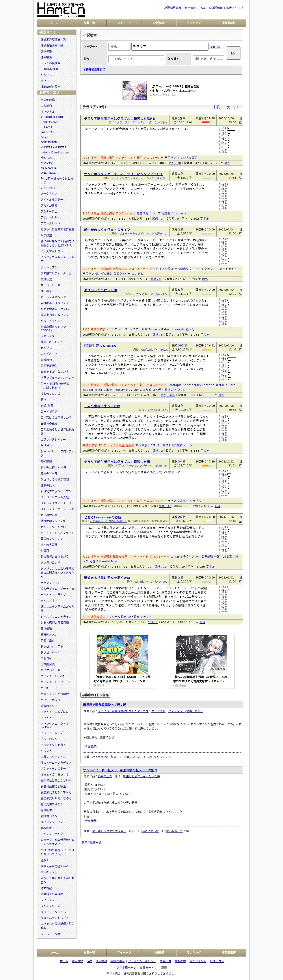Click [!] icon on とあるterrarianのお話 row

coord(240,517)
